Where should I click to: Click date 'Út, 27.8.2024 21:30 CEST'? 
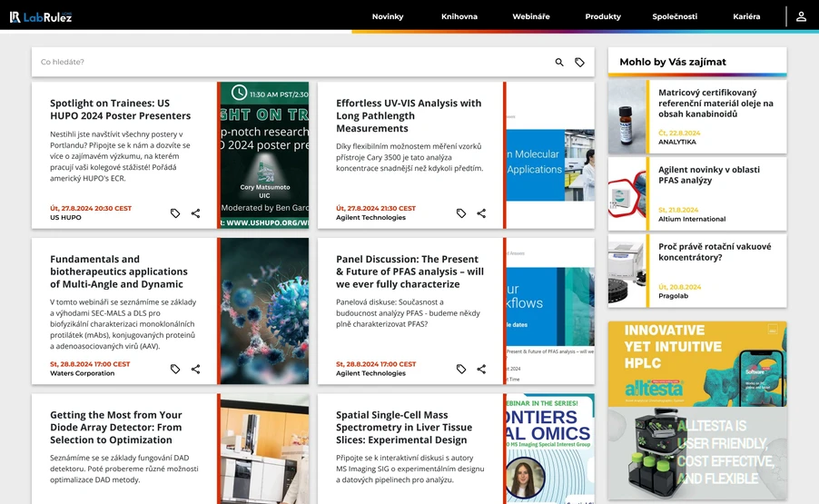[x=376, y=208]
